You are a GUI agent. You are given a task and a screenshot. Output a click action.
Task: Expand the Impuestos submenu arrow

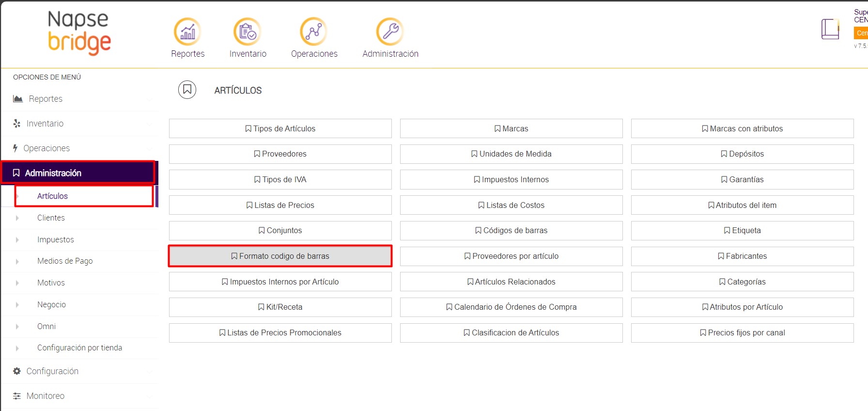17,240
